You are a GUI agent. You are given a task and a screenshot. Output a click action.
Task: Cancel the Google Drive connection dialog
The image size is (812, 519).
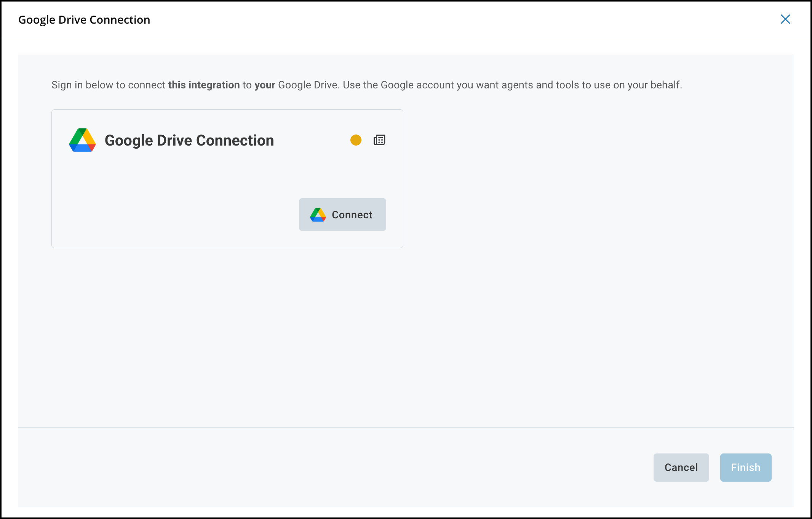click(x=681, y=468)
